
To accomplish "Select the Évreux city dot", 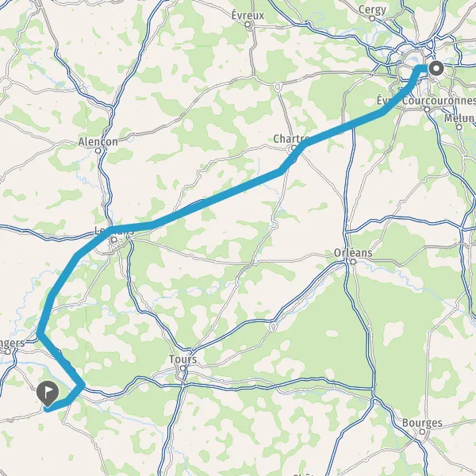I will 248,25.
